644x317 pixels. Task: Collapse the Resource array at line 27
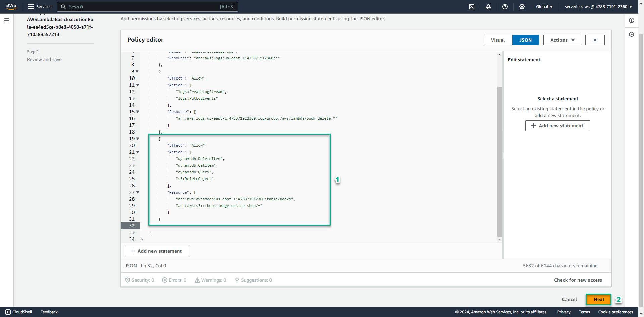click(138, 192)
